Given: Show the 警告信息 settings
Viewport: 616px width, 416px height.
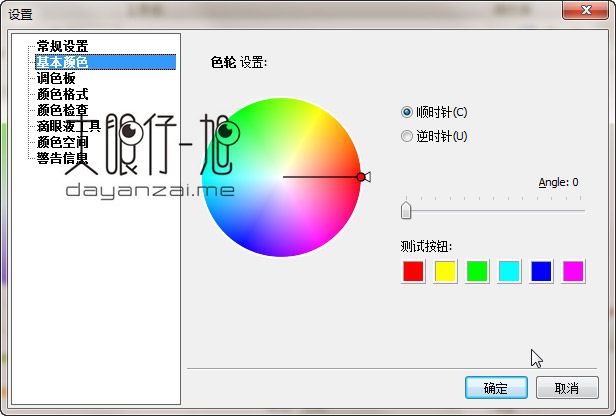Looking at the screenshot, I should pos(62,158).
